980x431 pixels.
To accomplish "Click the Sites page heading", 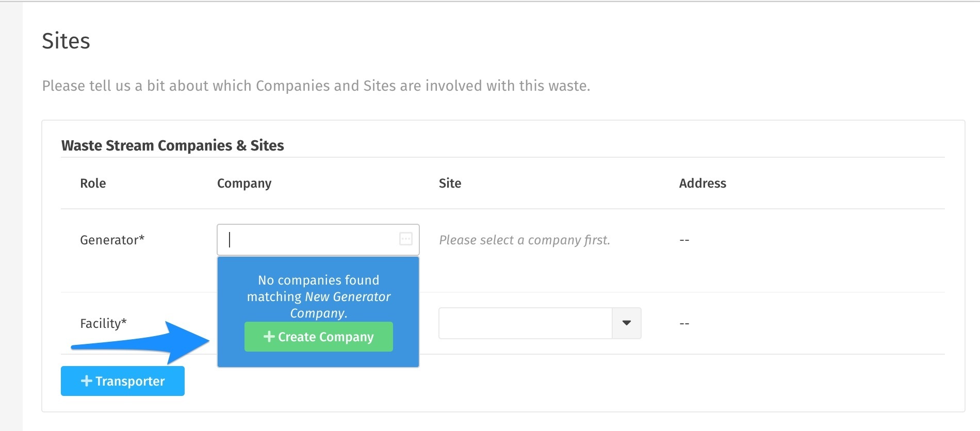I will [x=66, y=41].
